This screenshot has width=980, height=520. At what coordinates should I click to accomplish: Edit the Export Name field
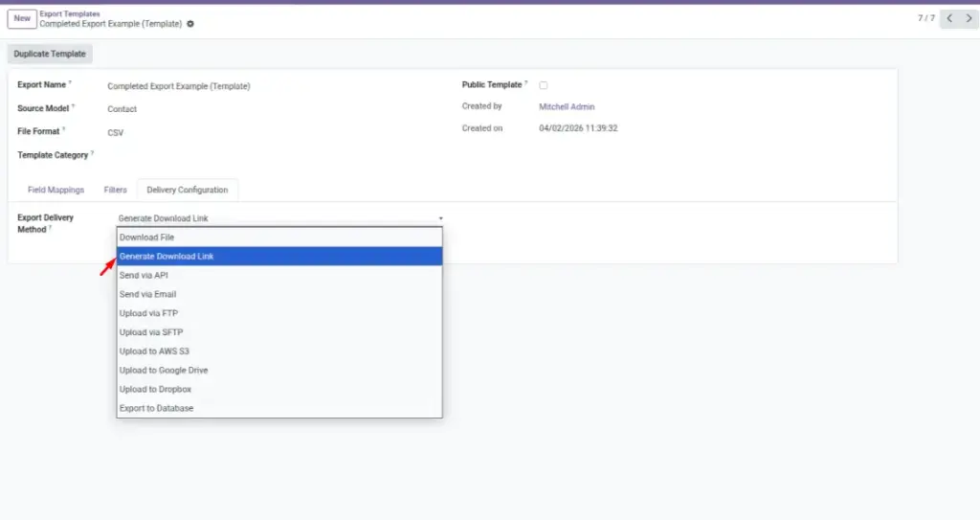(x=179, y=86)
